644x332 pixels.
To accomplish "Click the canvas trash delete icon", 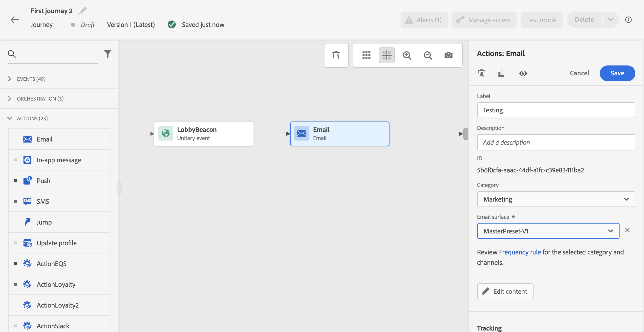I will (x=336, y=55).
